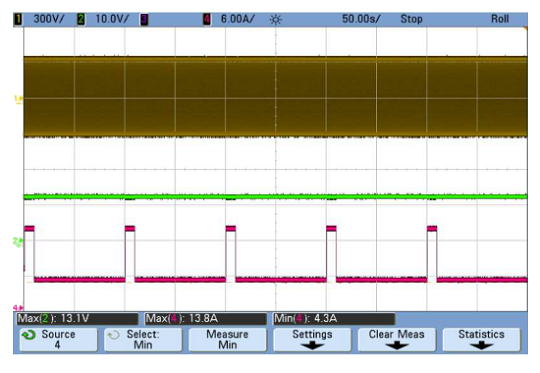
Task: Click the 50.00s/ timebase readout
Action: pos(361,19)
